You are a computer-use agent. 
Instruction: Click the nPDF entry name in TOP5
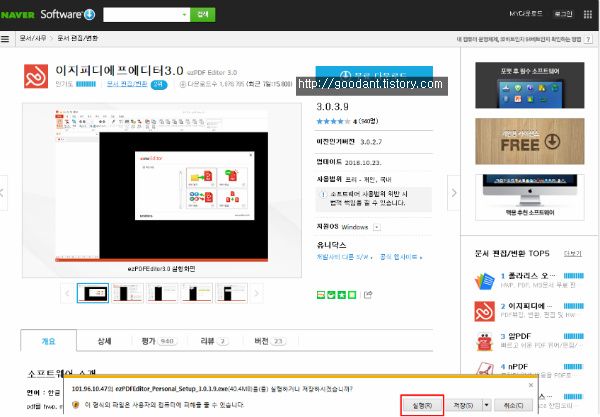(x=518, y=367)
